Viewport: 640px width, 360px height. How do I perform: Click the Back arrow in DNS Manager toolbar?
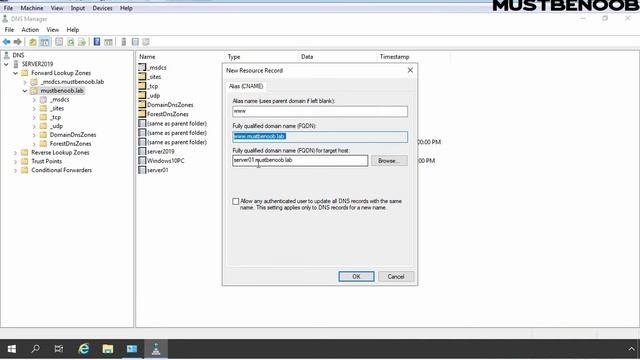coord(7,42)
